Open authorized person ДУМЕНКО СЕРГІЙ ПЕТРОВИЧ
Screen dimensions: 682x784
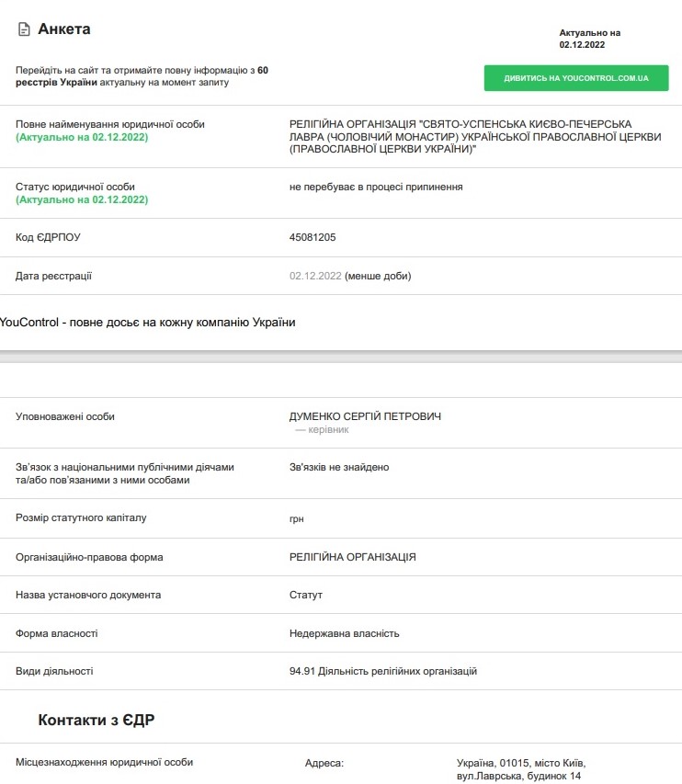(365, 416)
